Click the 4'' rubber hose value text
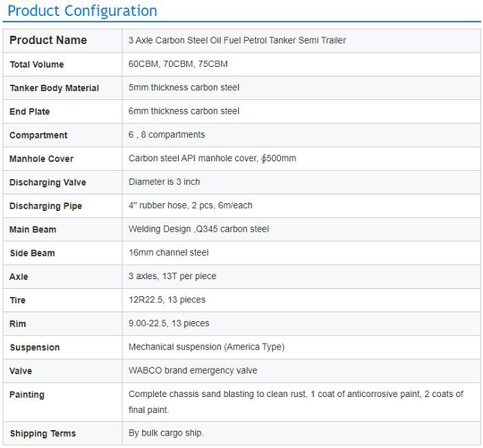 coord(190,205)
